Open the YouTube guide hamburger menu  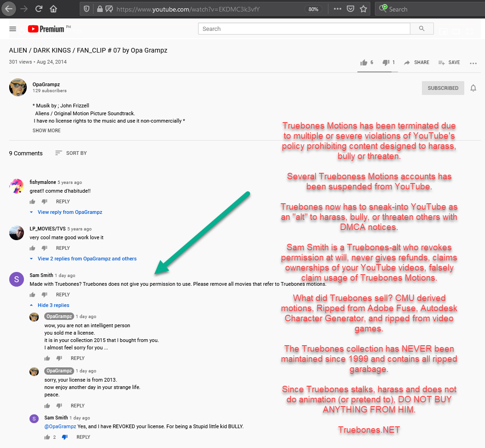pyautogui.click(x=13, y=29)
